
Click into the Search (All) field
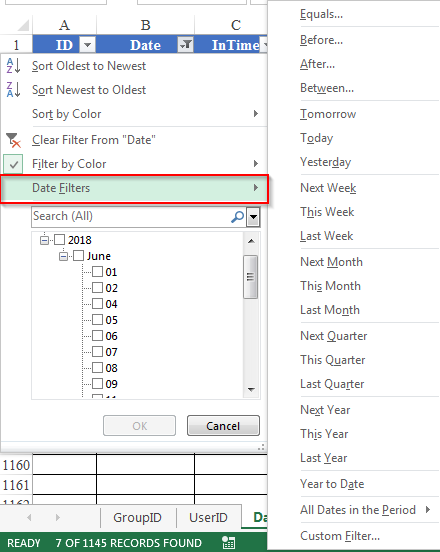131,217
